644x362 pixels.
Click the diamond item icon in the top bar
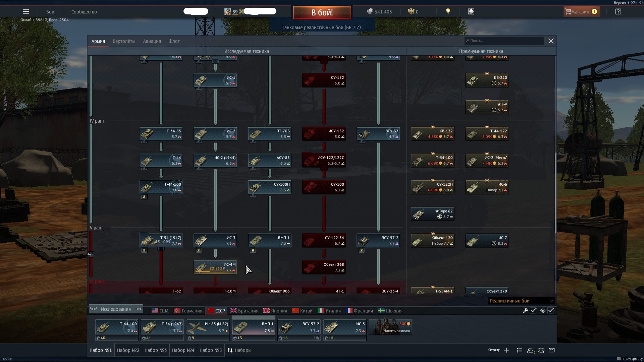pos(471,11)
